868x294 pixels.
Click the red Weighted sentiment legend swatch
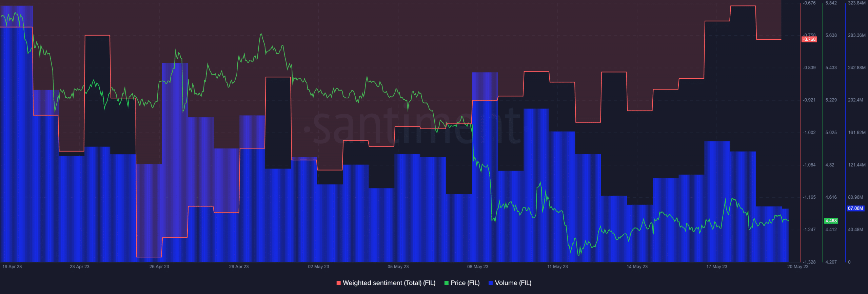tap(338, 283)
